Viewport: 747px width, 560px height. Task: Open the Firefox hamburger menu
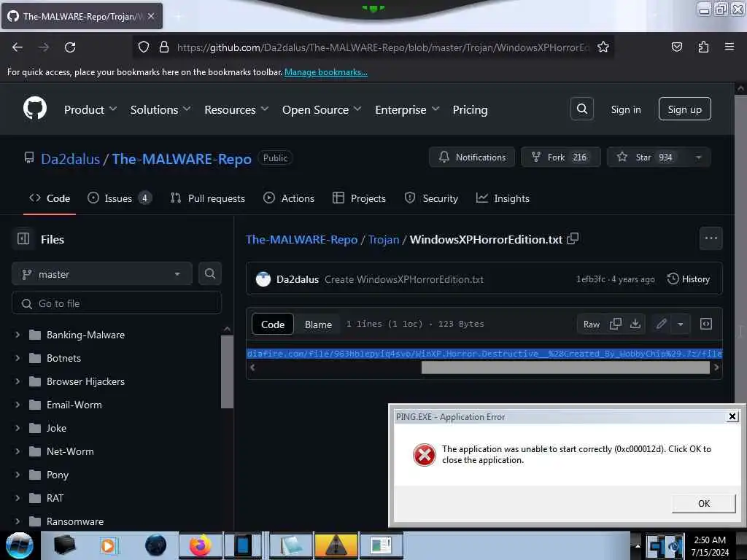729,47
